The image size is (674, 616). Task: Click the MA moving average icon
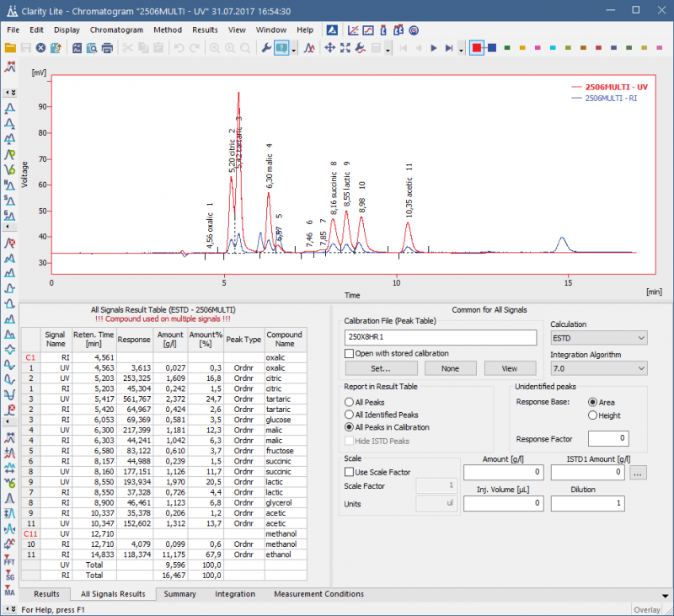pyautogui.click(x=10, y=589)
